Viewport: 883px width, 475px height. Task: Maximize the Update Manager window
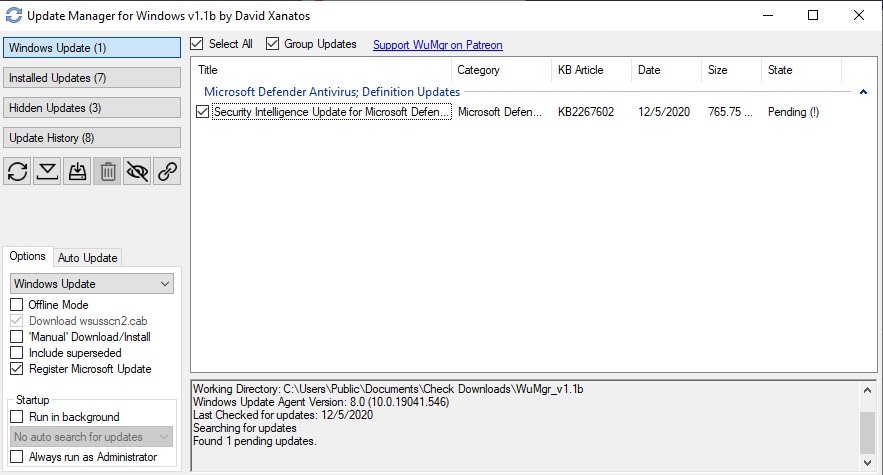[813, 15]
